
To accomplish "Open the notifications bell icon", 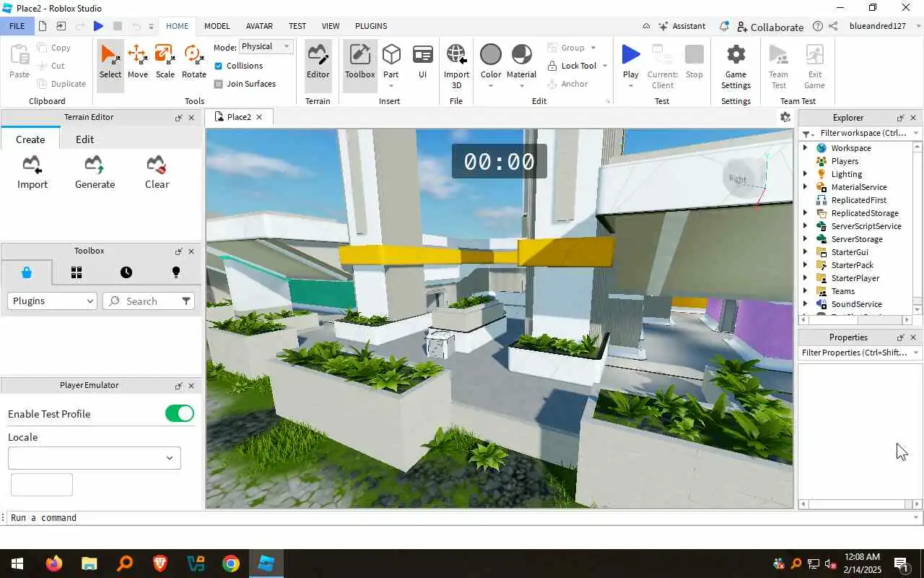I will click(x=724, y=26).
